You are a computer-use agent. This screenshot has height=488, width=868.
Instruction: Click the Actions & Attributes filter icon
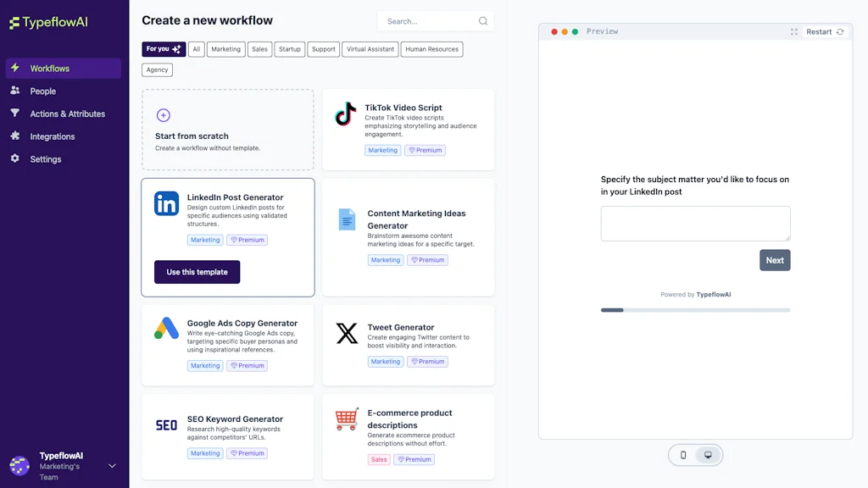click(x=15, y=113)
